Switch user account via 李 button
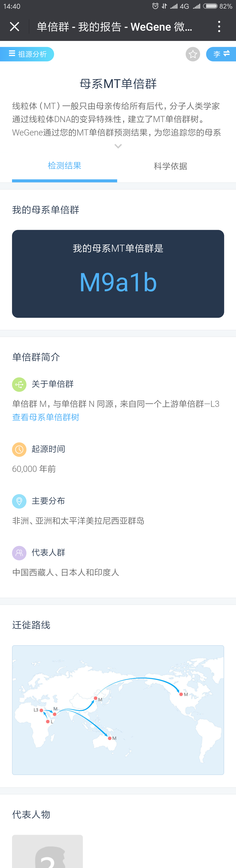 [x=221, y=54]
